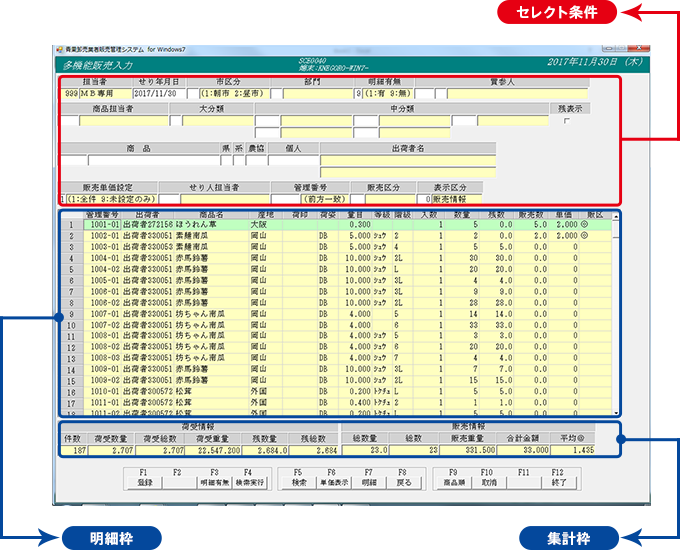Image resolution: width=680 pixels, height=550 pixels.
Task: Click the 出荷者名 input field
Action: pyautogui.click(x=407, y=160)
